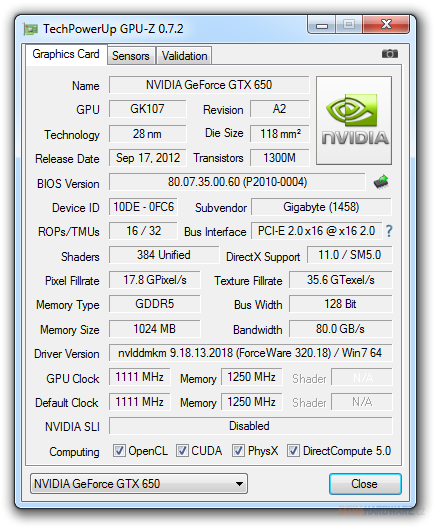Click the Name field NVIDIA GeForce GTX 650
This screenshot has width=435, height=527.
pos(209,85)
